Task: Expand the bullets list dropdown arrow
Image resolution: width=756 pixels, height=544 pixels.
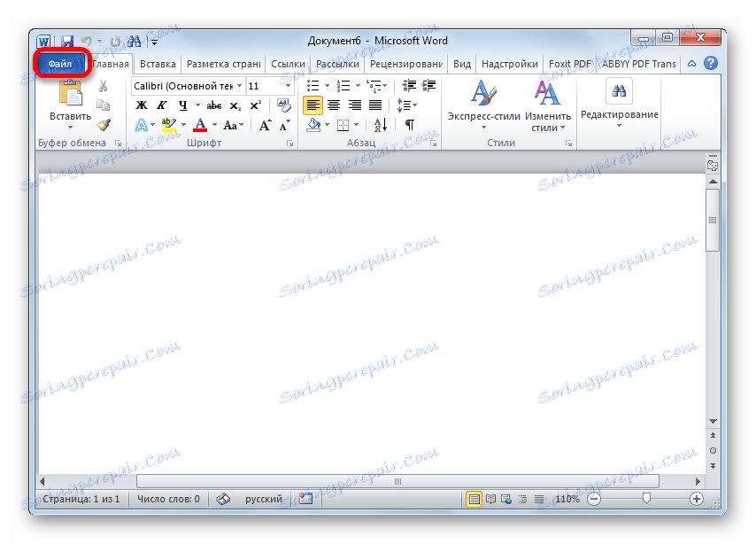Action: click(x=327, y=86)
